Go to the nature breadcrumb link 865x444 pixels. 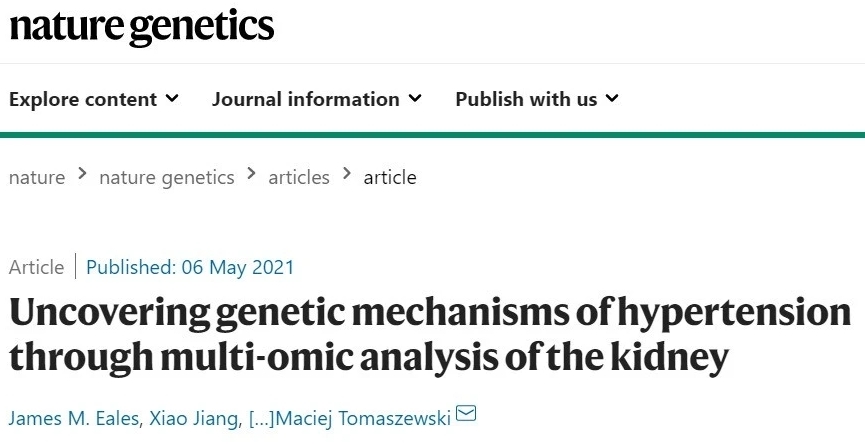tap(37, 178)
